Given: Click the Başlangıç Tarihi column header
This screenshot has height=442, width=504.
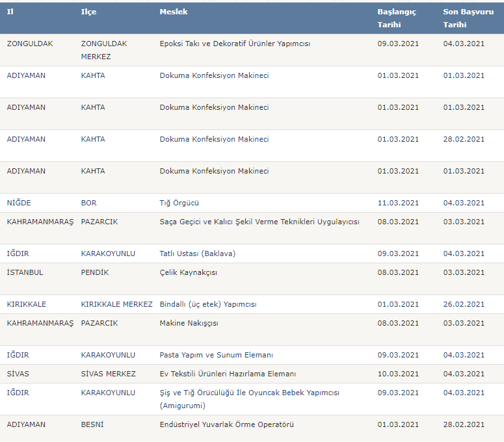Looking at the screenshot, I should pos(396,18).
